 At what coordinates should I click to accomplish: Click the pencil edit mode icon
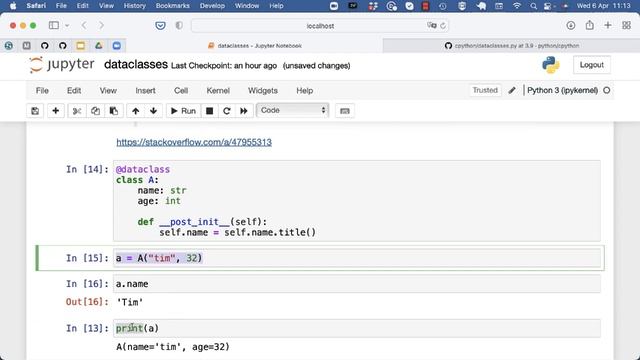pos(512,90)
